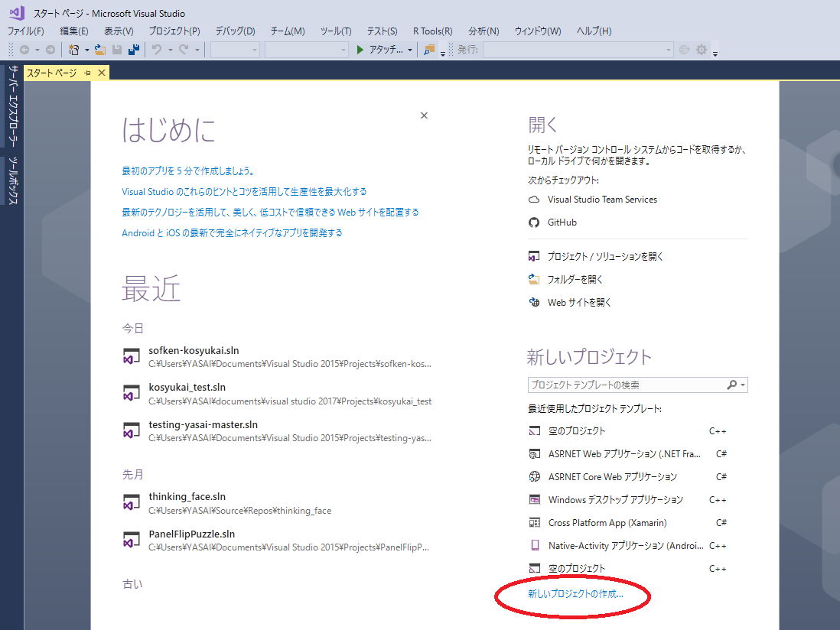The width and height of the screenshot is (840, 630).
Task: Open the solution platform combo box
Action: point(307,50)
